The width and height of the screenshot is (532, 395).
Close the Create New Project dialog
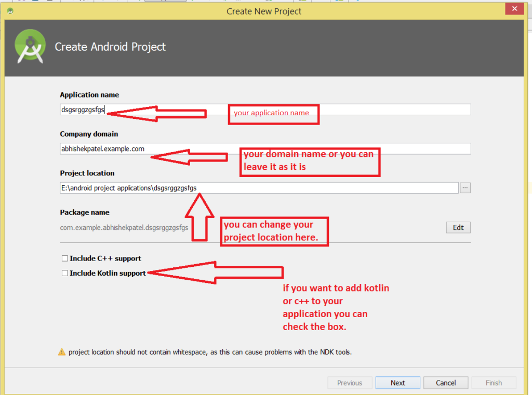click(x=514, y=8)
